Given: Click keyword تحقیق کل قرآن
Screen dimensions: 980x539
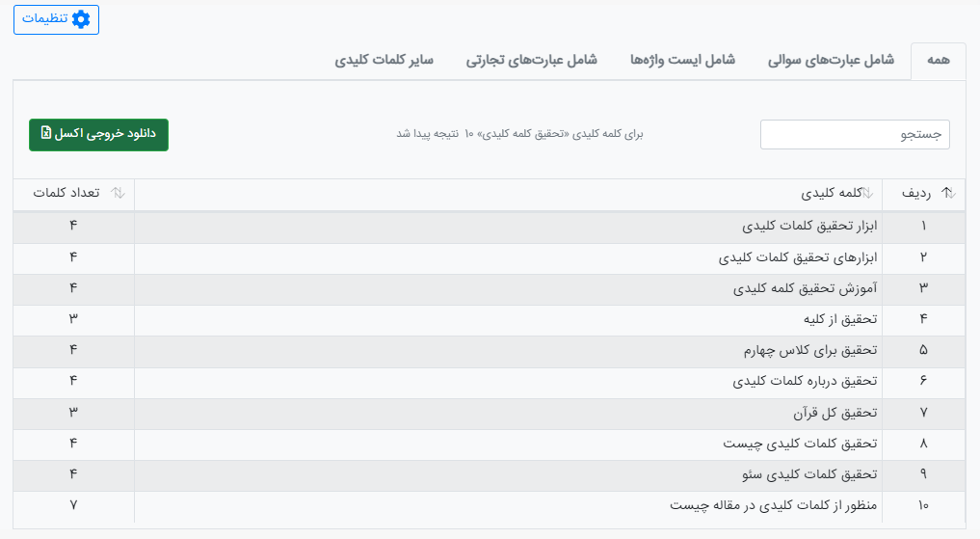Looking at the screenshot, I should click(x=835, y=413).
